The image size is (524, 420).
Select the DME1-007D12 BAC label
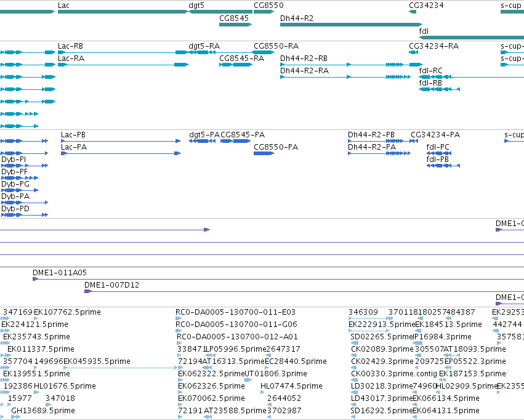tap(111, 285)
